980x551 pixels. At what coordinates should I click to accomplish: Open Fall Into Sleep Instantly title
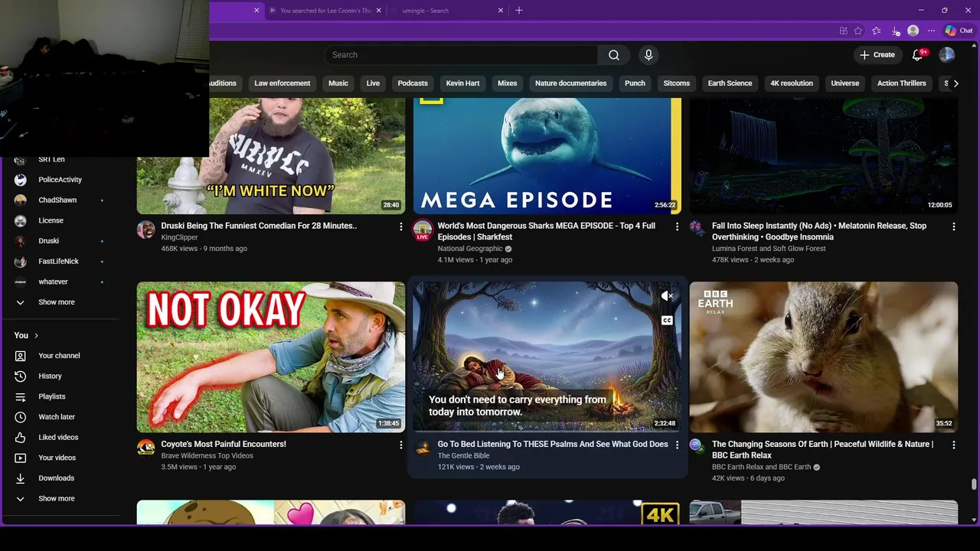pos(819,231)
